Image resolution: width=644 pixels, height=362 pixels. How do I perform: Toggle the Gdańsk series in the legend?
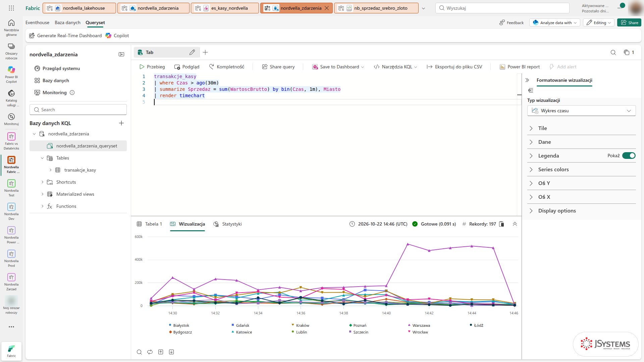pyautogui.click(x=240, y=325)
